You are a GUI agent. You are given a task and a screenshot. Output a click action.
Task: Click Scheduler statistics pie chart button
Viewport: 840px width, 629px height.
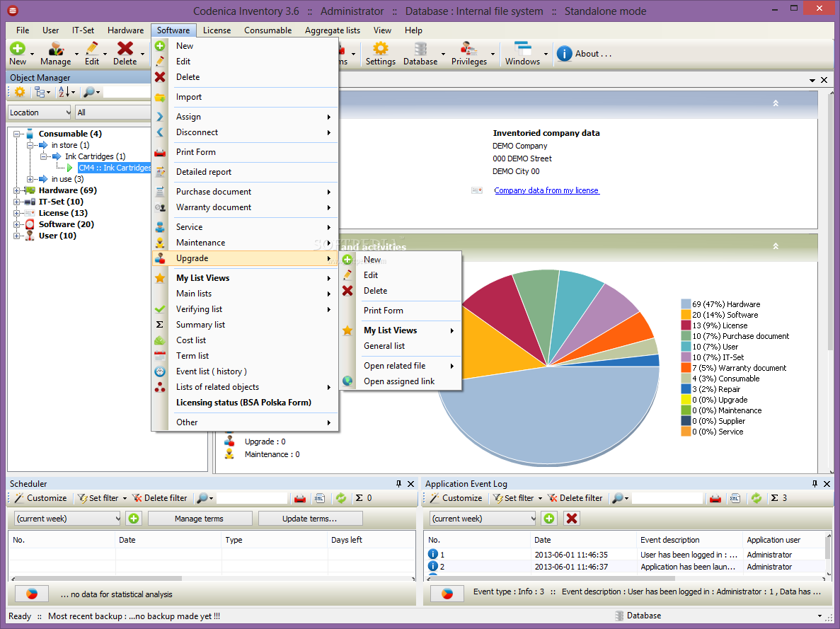point(32,594)
